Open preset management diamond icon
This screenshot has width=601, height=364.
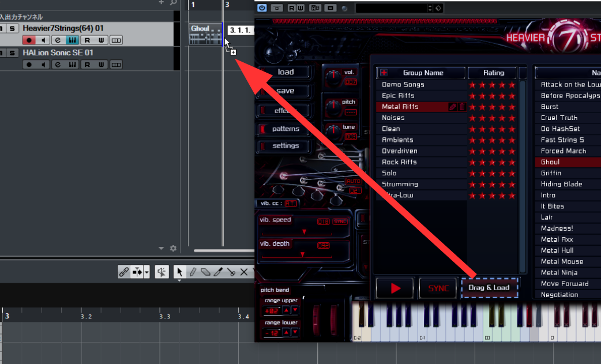[438, 8]
